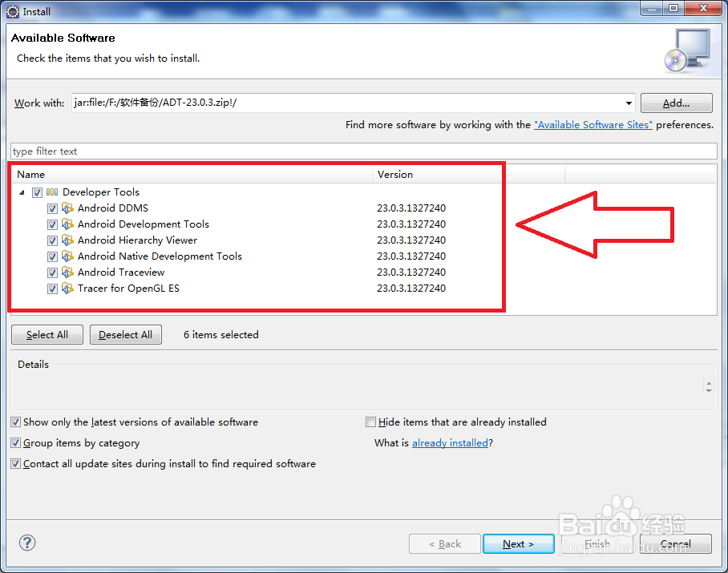
Task: Select Android Native Development Tools label
Action: coord(160,256)
